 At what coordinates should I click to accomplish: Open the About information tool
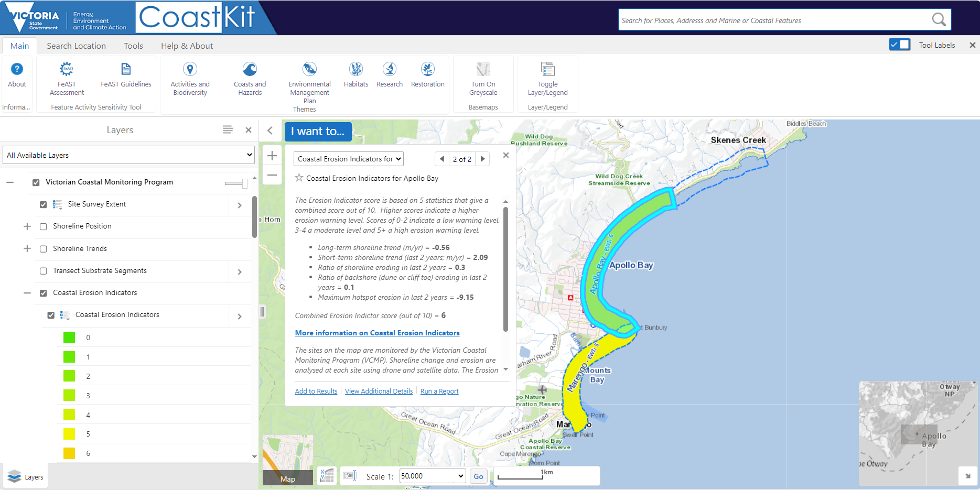click(x=17, y=75)
